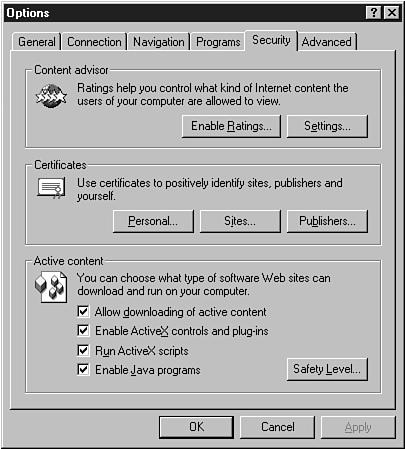
Task: Uncheck Allow downloading of active content
Action: [83, 312]
